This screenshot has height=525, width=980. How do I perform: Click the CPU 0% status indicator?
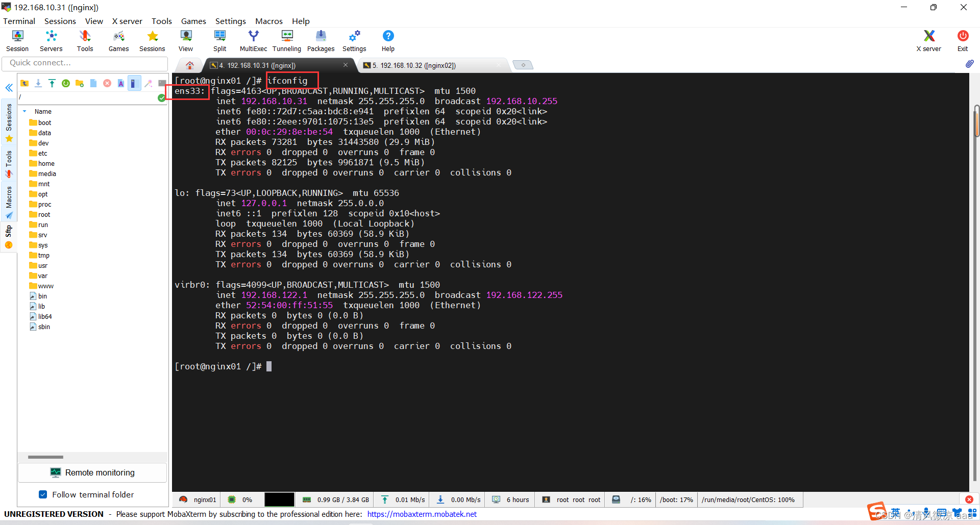[x=240, y=499]
